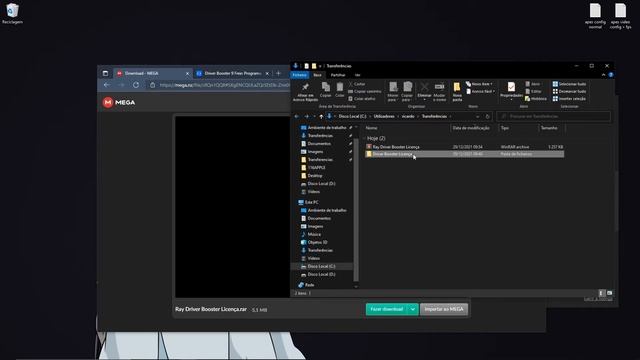The height and width of the screenshot is (360, 640).
Task: Open Copiar para in Organizar group
Action: [407, 91]
